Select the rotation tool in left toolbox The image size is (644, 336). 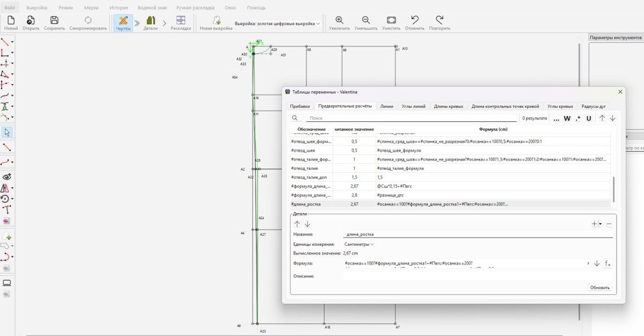(5, 199)
